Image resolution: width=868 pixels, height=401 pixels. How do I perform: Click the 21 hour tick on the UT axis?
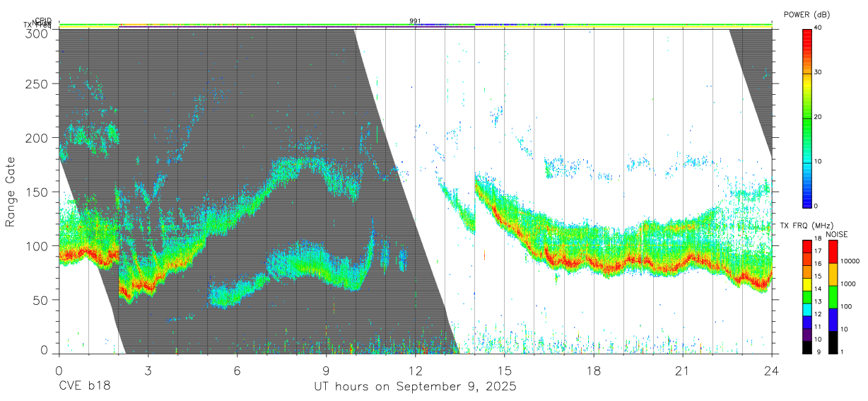[682, 370]
